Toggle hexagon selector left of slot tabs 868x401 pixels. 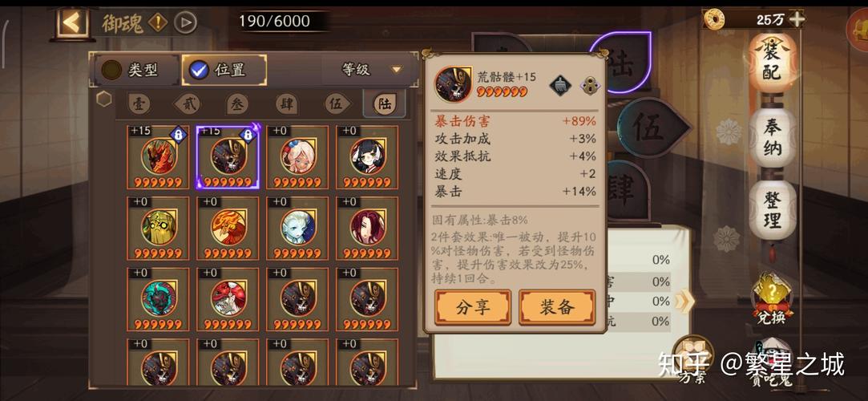tap(103, 99)
